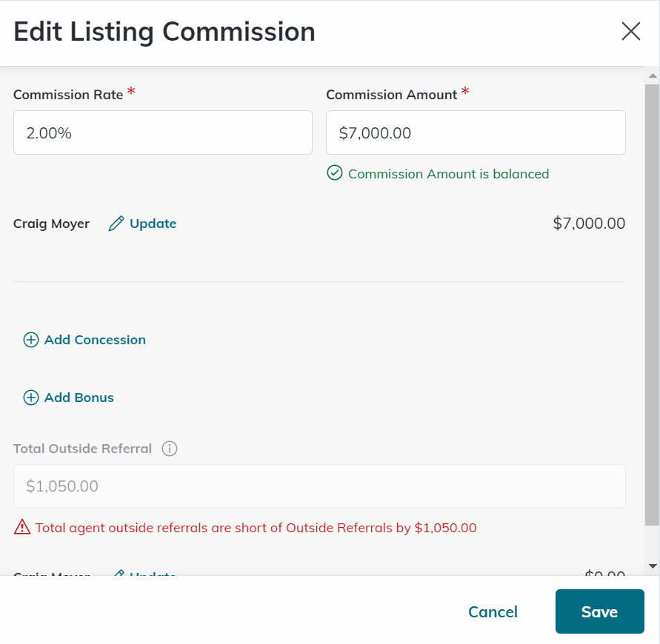Viewport: 660px width, 644px height.
Task: Select the Commission Rate input field
Action: click(162, 132)
